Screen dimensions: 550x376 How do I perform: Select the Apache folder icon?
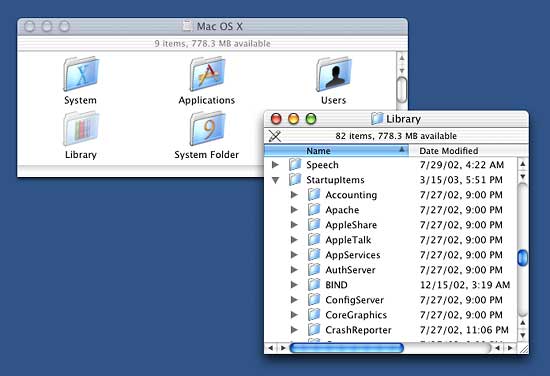pos(314,210)
